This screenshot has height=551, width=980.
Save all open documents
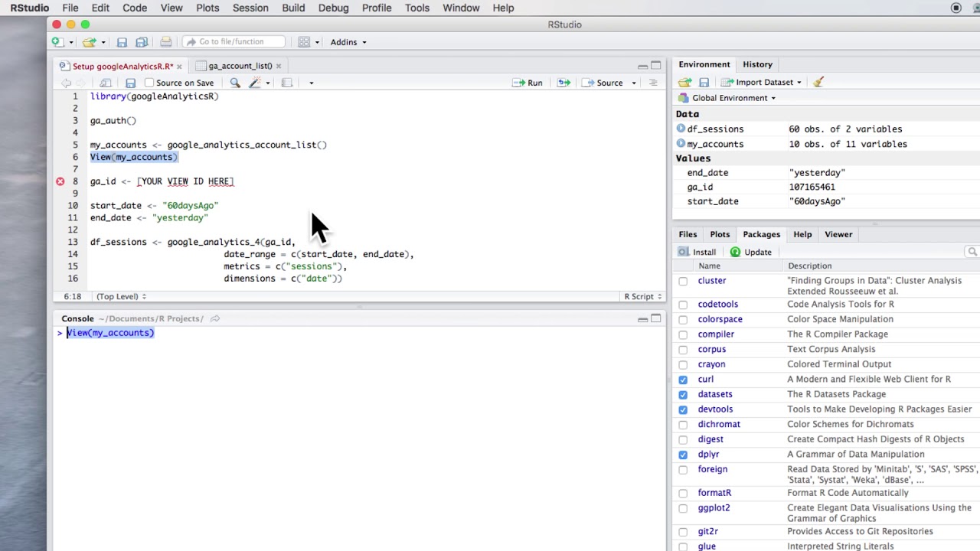(142, 42)
